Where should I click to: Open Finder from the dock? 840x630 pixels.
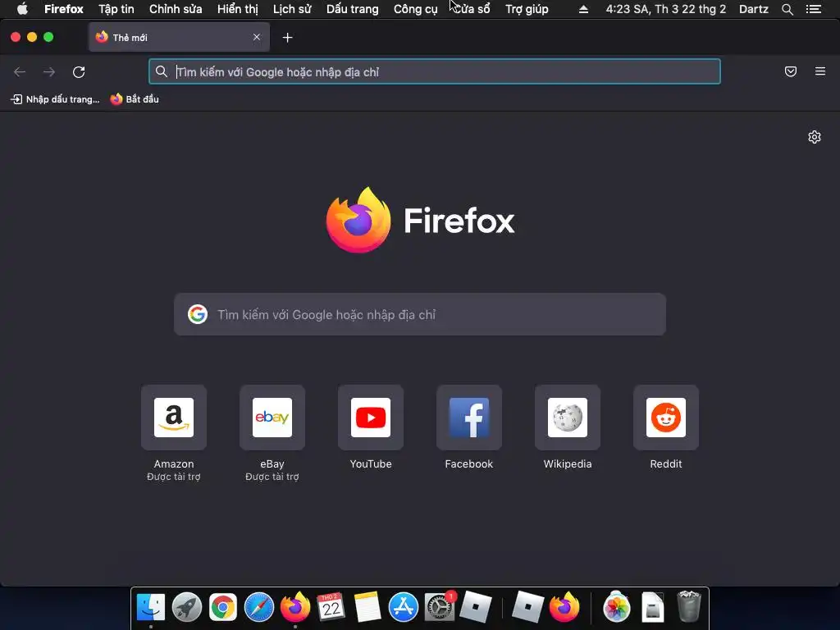151,607
